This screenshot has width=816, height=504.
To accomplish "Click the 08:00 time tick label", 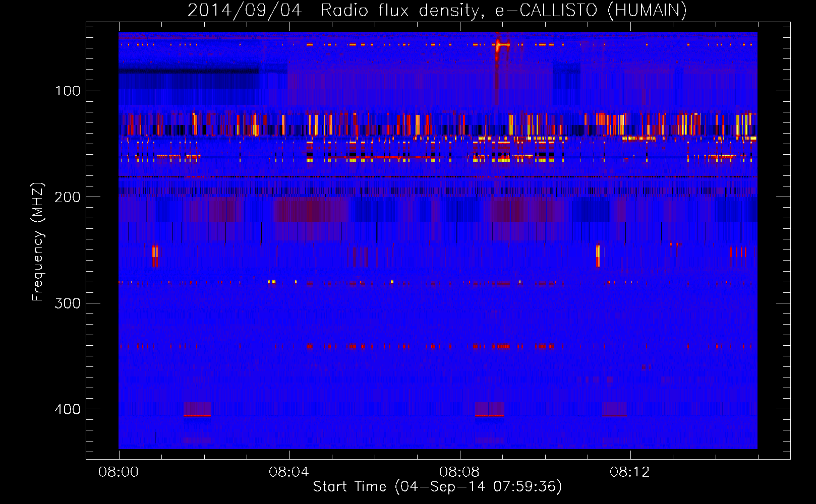I will [119, 472].
